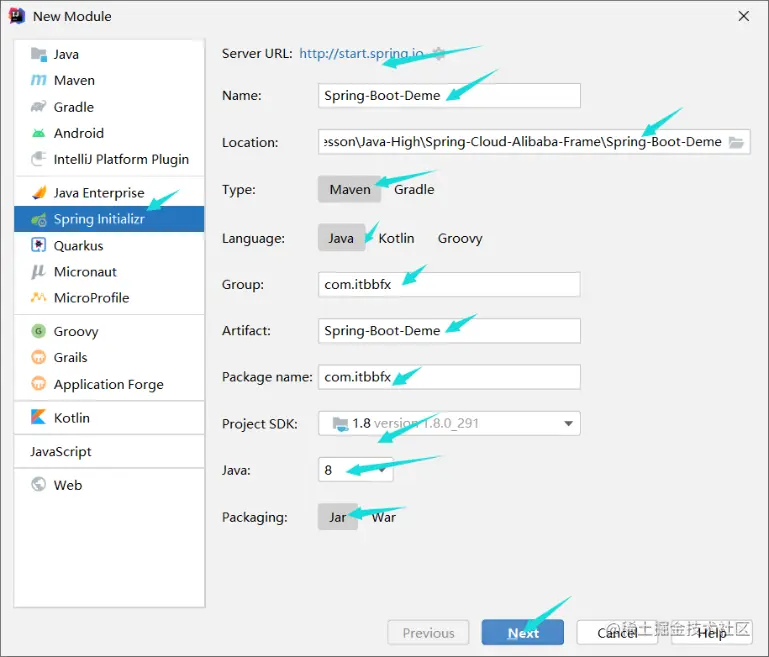Image resolution: width=769 pixels, height=657 pixels.
Task: Select Web module type
Action: 109,485
